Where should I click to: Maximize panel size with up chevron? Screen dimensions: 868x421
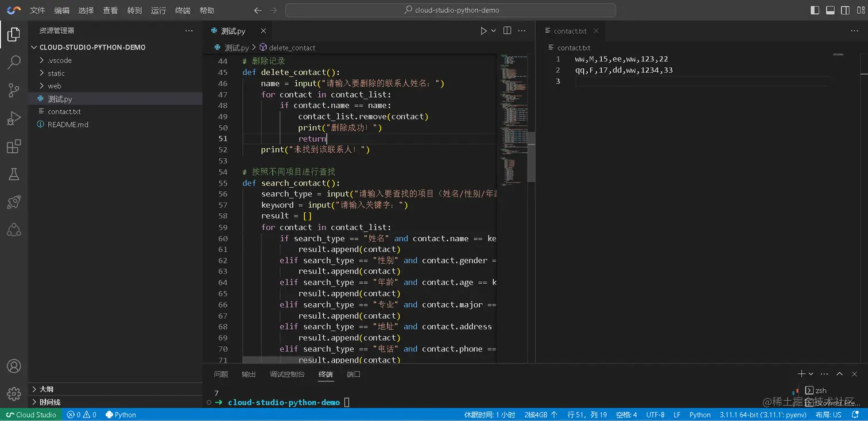tap(839, 374)
